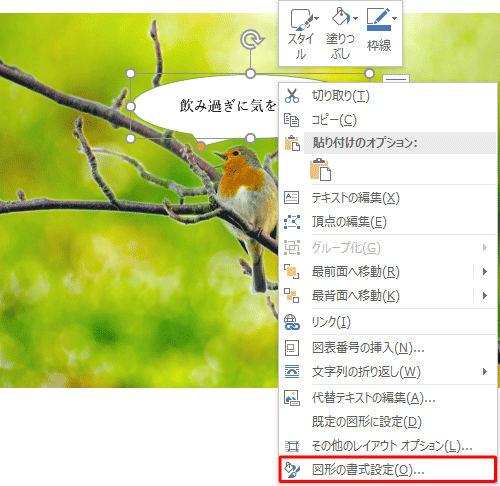Image resolution: width=500 pixels, height=486 pixels.
Task: Click the edit points icon beside 頂点の編集
Action: point(292,222)
